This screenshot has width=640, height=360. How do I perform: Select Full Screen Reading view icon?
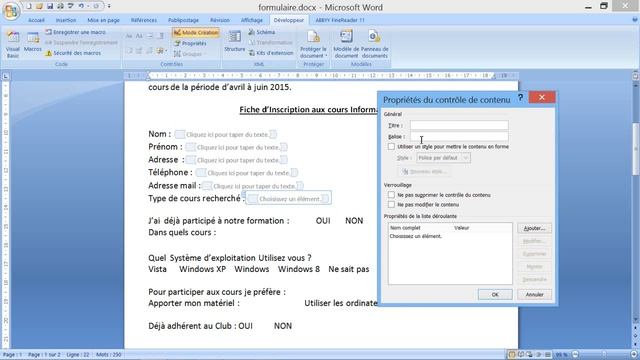click(521, 354)
